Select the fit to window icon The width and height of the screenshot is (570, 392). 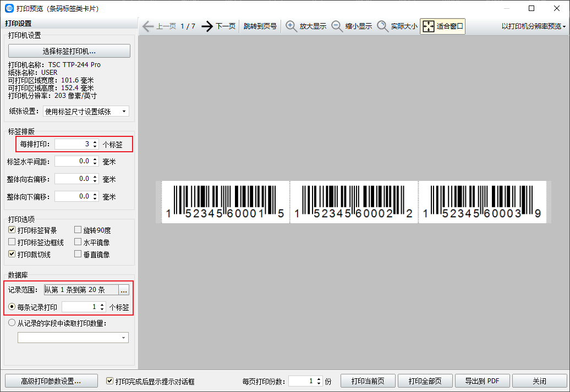(429, 26)
